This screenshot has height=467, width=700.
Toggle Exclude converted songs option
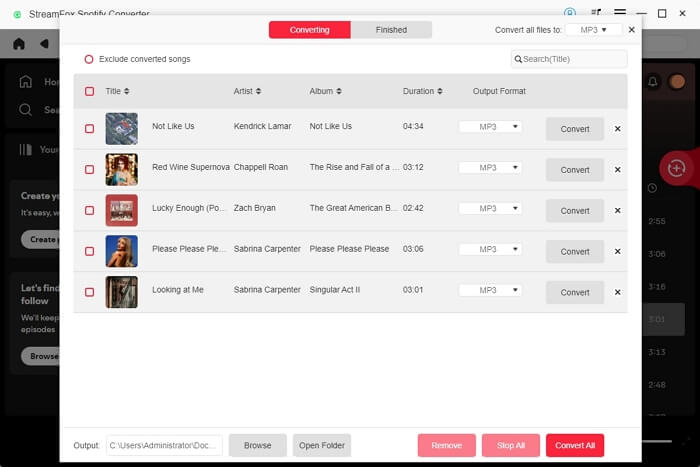89,59
